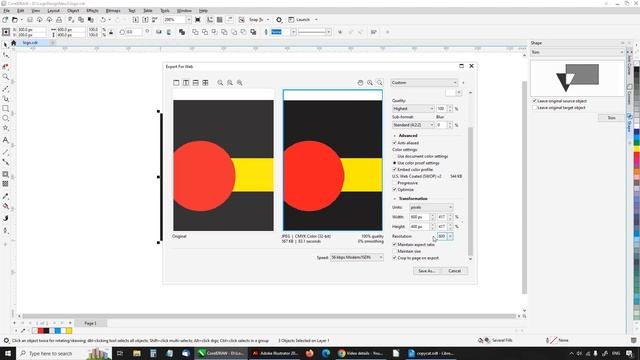Toggle the Optimize checkbox
Viewport: 640px width, 360px height.
pos(394,190)
